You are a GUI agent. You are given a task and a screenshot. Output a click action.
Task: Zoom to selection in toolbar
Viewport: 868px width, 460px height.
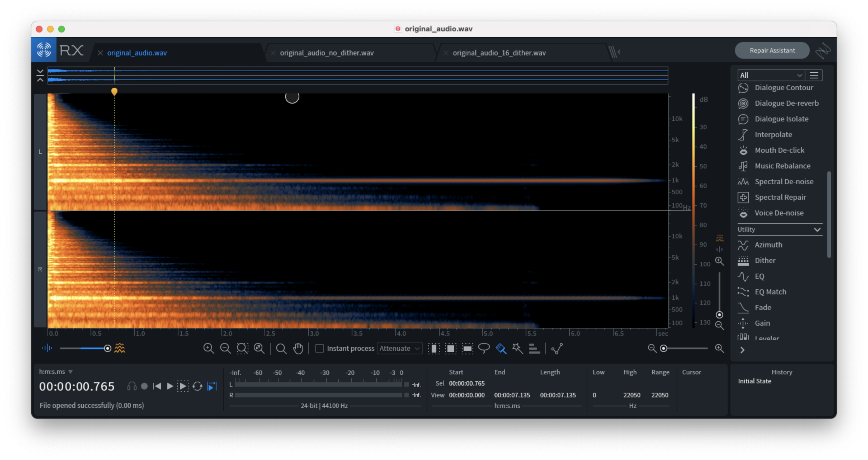[242, 349]
